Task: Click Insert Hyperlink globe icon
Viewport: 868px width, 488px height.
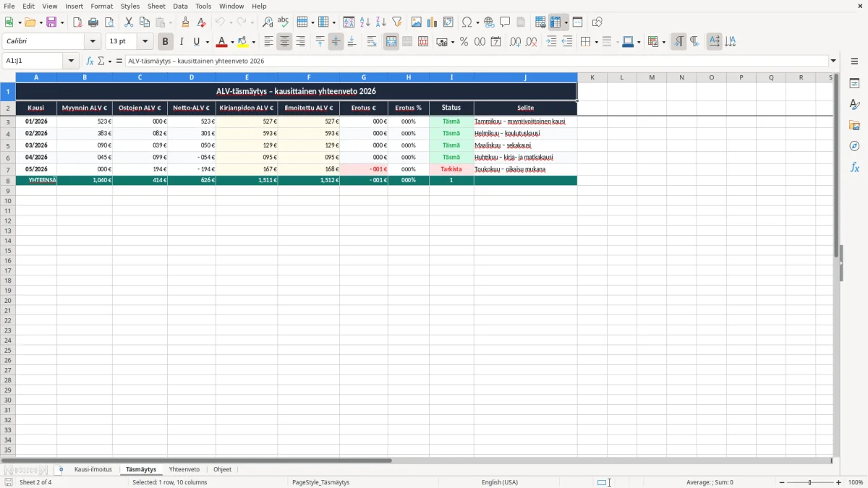Action: click(489, 22)
